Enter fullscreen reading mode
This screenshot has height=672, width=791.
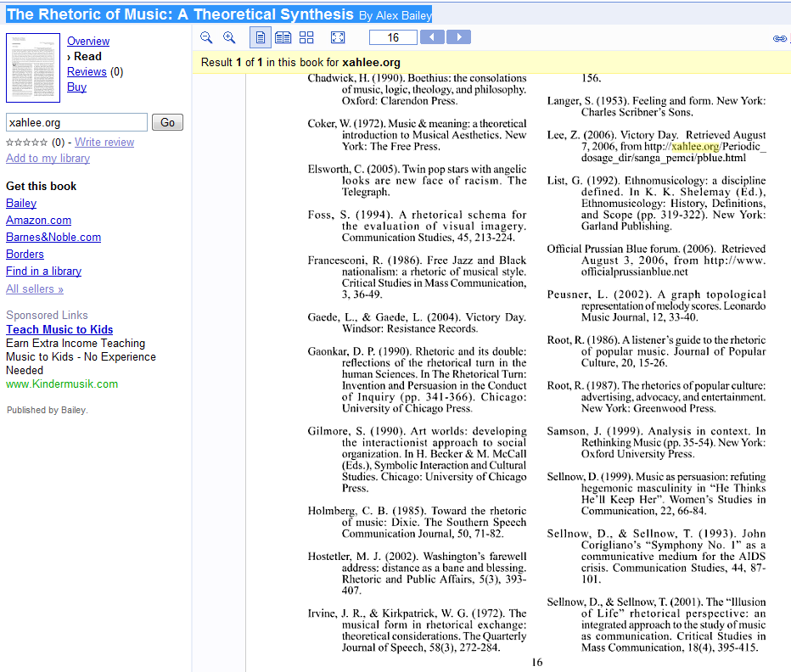click(x=338, y=37)
